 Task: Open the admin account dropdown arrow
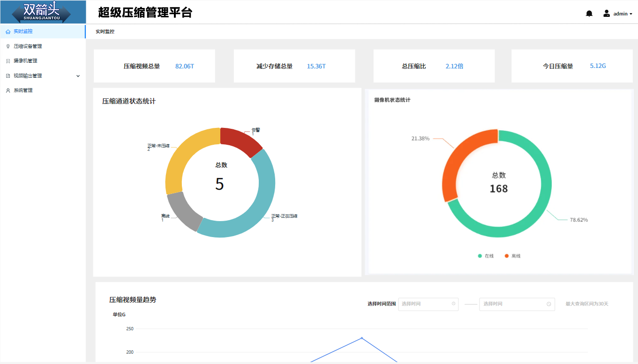click(x=631, y=14)
